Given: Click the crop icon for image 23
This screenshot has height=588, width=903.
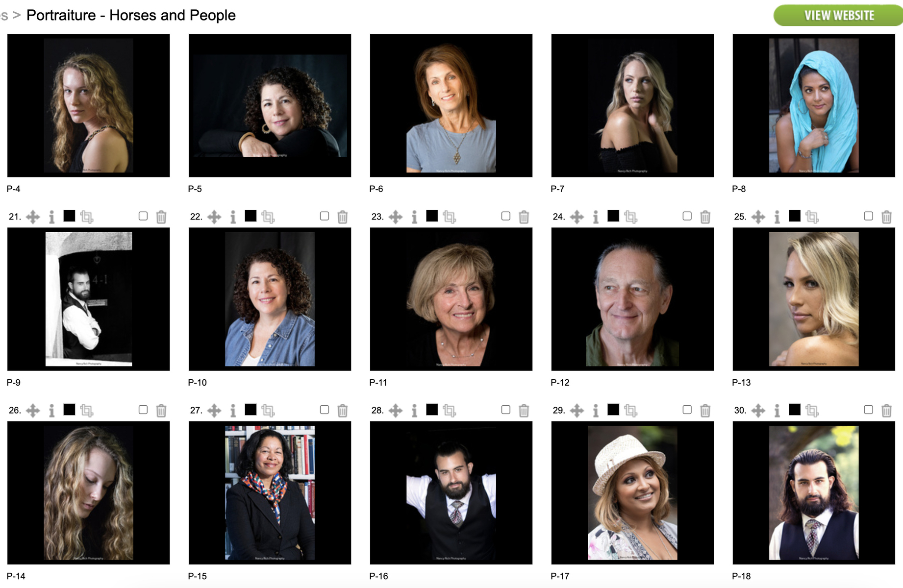Looking at the screenshot, I should (x=449, y=217).
